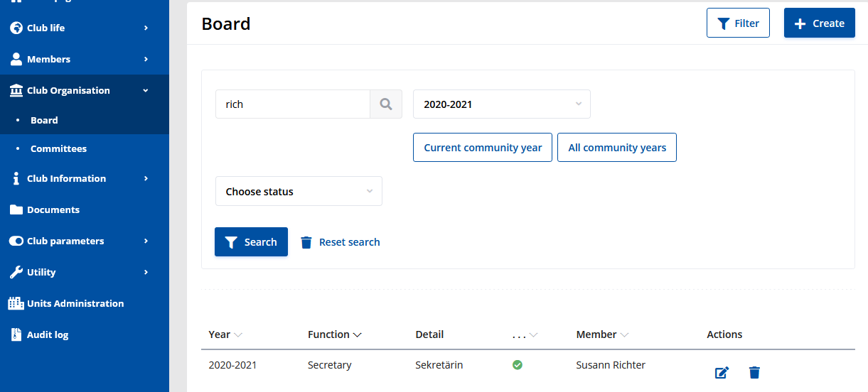Screen dimensions: 868x392
Task: Click the Current community year button
Action: 483,148
